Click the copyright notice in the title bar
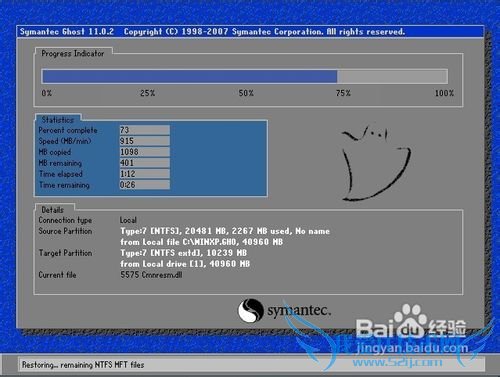 [264, 32]
